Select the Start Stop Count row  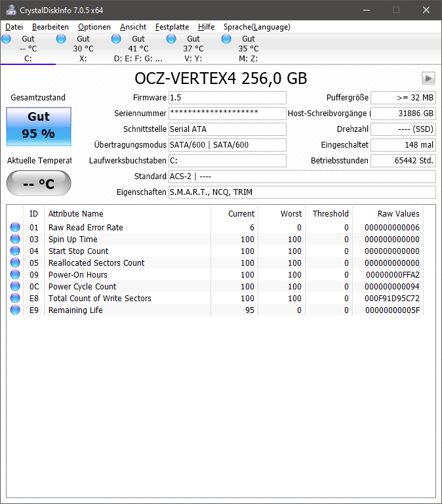215,251
